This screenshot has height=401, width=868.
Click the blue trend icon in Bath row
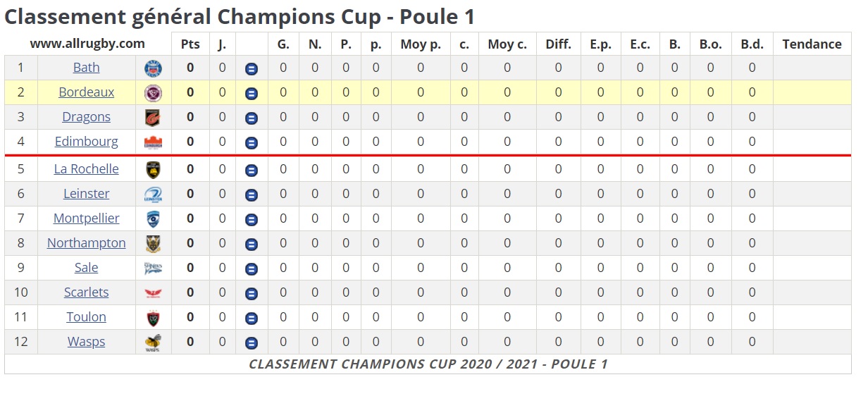[x=252, y=69]
